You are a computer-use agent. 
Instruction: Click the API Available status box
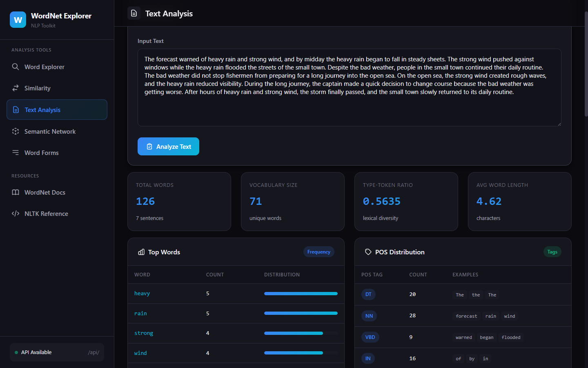tap(57, 352)
